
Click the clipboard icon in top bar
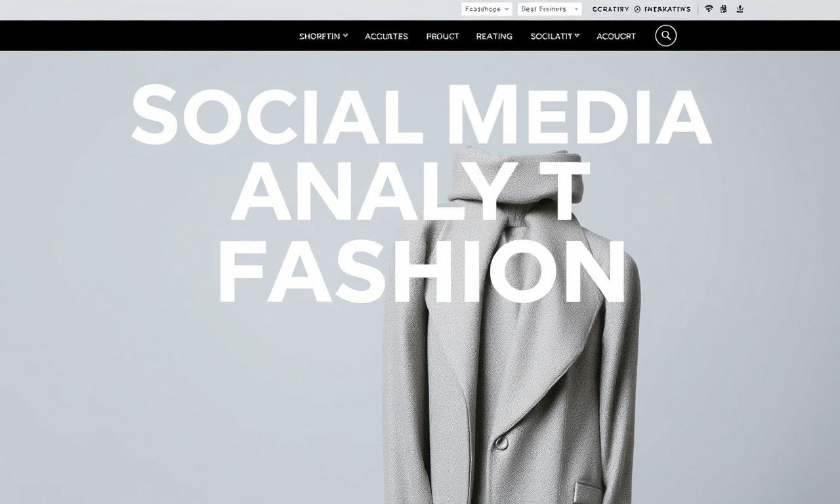(724, 9)
